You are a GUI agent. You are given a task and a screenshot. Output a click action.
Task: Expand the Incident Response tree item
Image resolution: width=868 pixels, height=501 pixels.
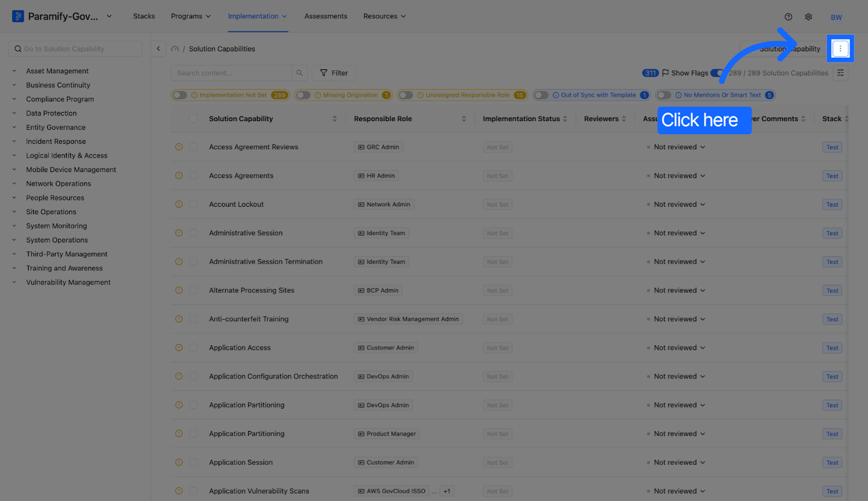[x=14, y=141]
